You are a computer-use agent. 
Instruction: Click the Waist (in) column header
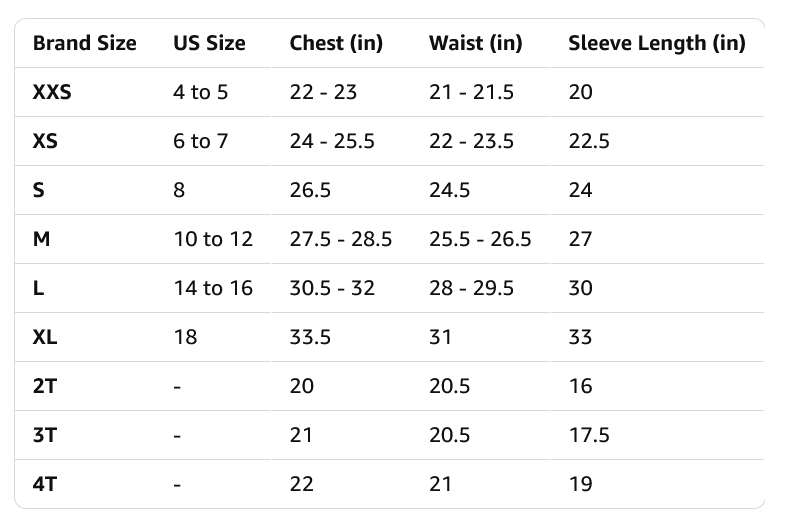[x=475, y=44]
